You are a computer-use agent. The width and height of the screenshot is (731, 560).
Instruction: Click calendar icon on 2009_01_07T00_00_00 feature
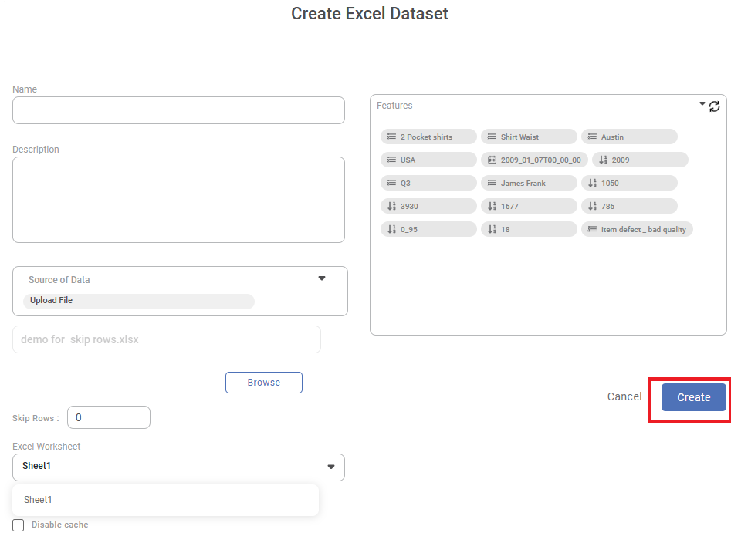[492, 160]
